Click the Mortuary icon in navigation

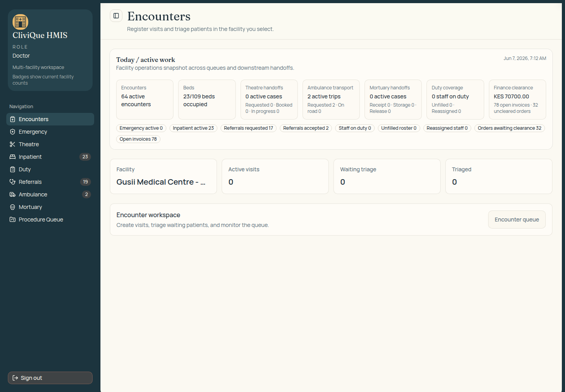[x=13, y=207]
